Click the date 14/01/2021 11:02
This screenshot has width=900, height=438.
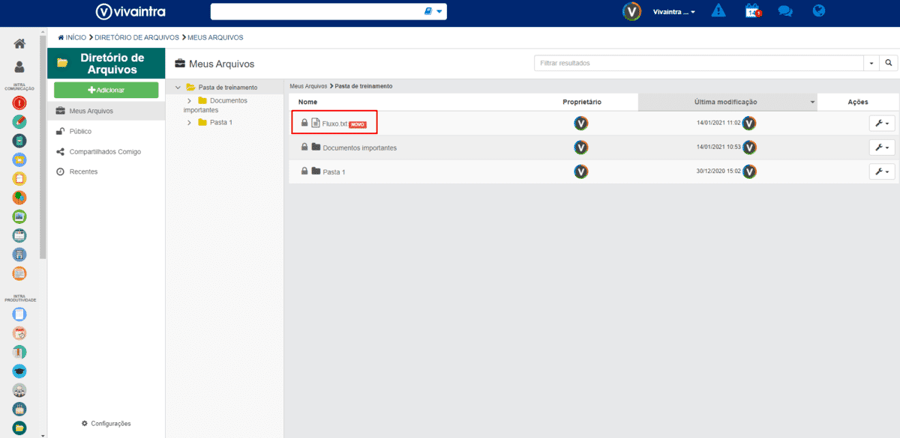[x=718, y=123]
